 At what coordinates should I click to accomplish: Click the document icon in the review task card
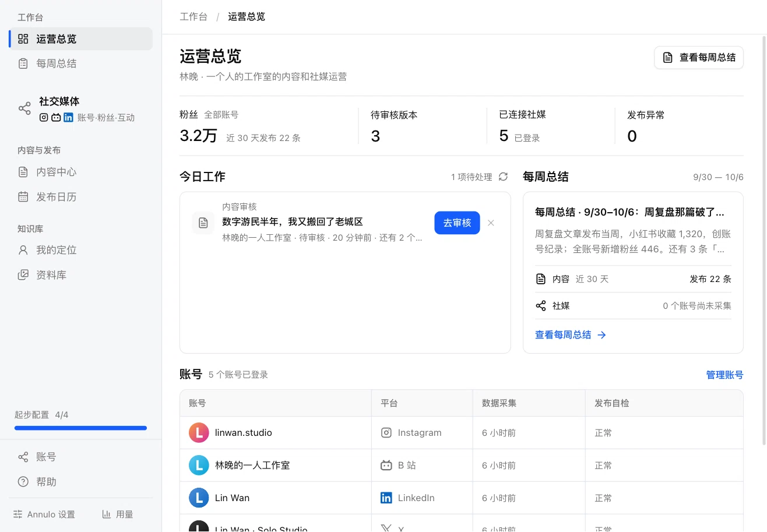(x=203, y=223)
